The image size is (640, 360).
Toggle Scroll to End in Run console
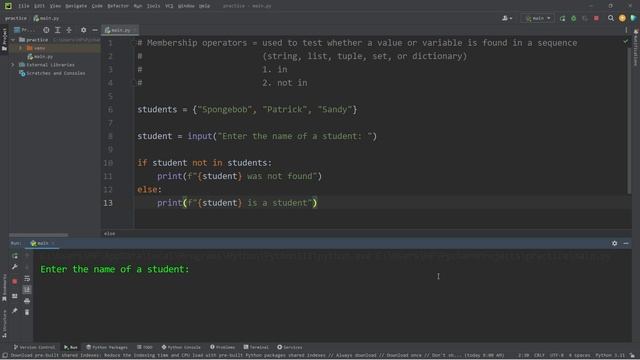coord(27,290)
